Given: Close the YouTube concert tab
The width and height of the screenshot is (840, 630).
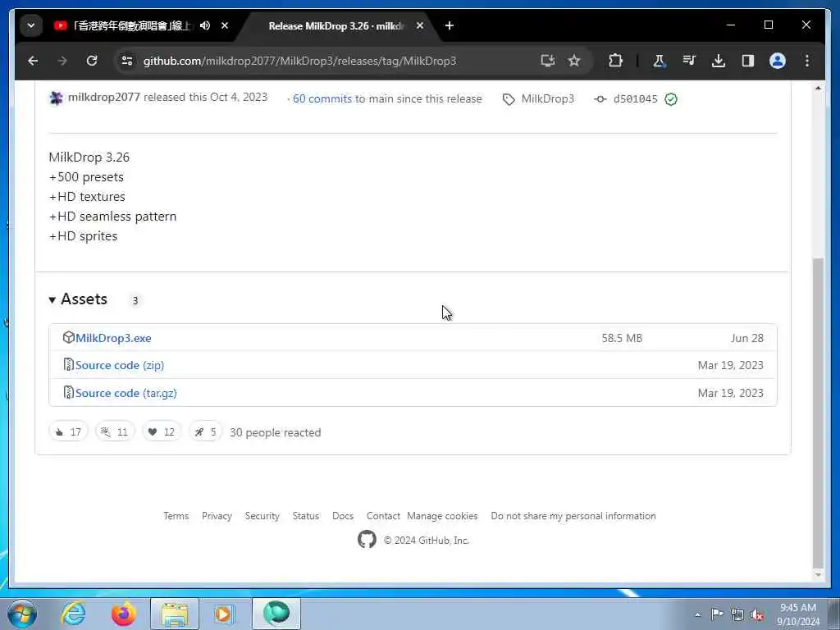Looking at the screenshot, I should point(225,25).
